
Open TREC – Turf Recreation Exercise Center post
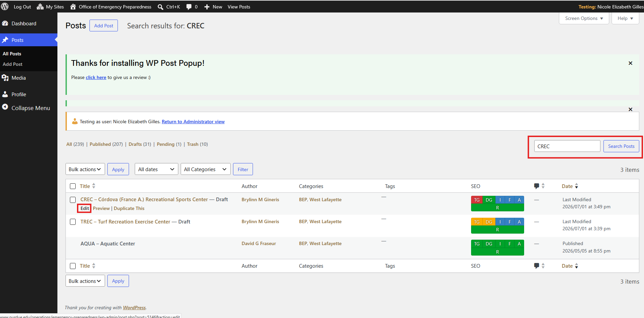click(x=125, y=221)
